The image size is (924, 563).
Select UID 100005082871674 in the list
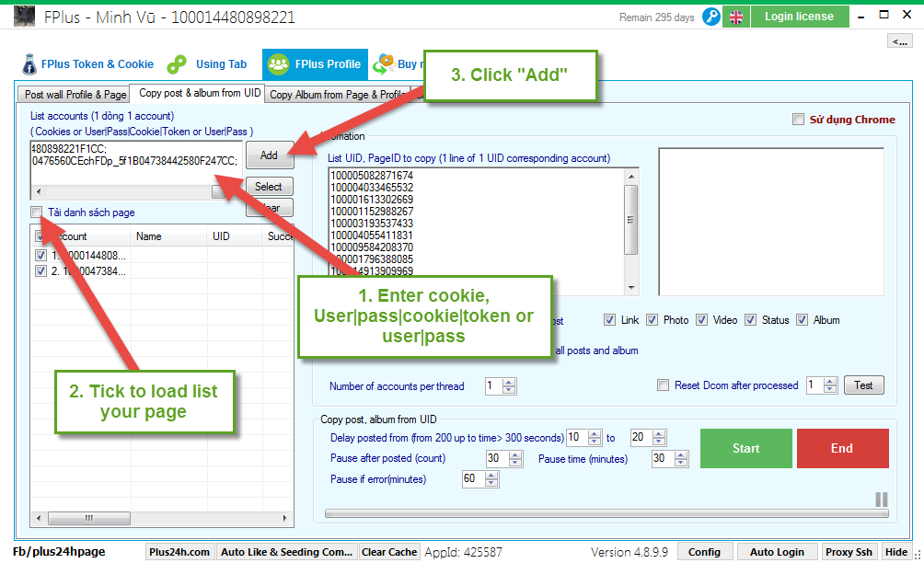tap(372, 176)
